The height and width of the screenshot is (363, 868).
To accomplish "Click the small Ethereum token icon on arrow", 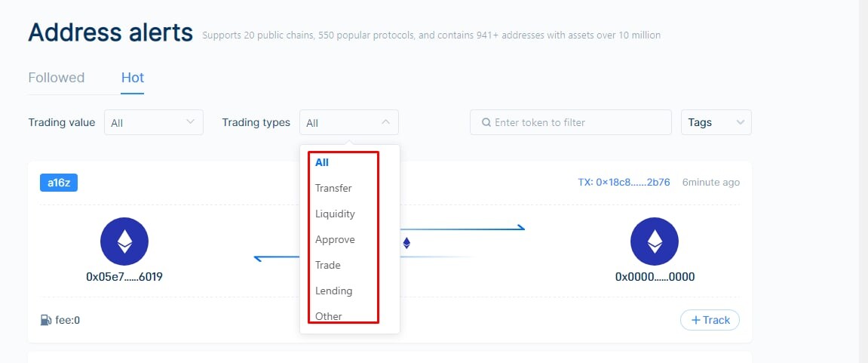I will pyautogui.click(x=406, y=243).
